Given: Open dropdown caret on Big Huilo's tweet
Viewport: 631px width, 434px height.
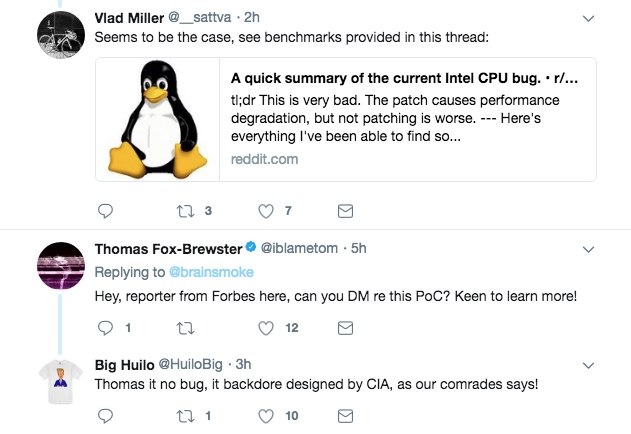Looking at the screenshot, I should (x=588, y=365).
